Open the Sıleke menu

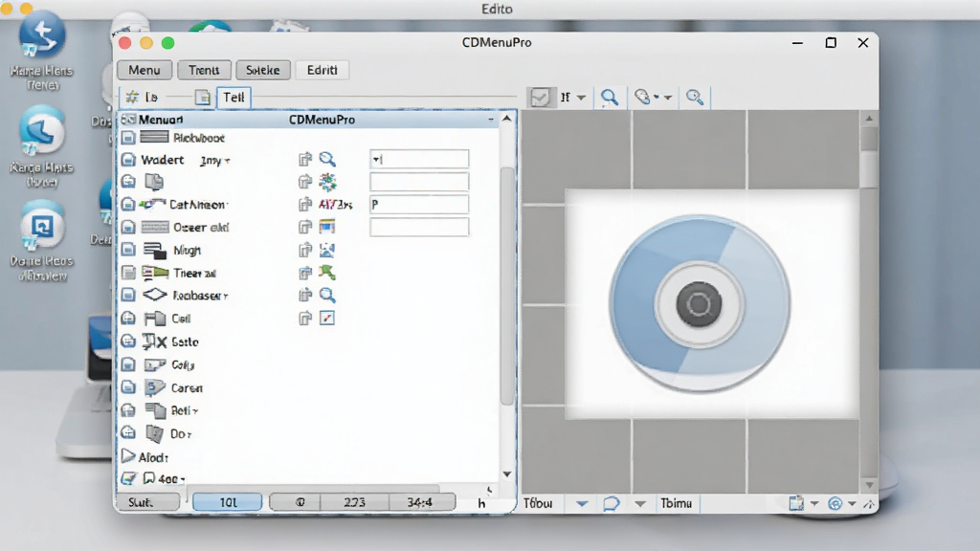262,70
